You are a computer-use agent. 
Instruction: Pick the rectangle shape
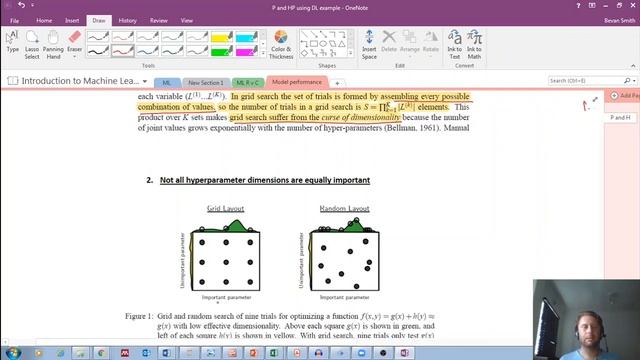coord(314,44)
